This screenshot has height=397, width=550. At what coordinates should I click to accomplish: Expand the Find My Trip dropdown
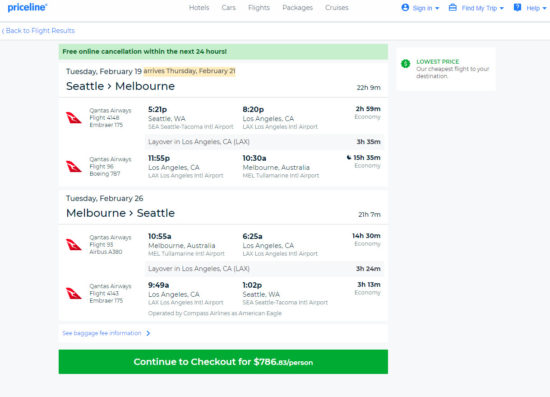coord(482,8)
